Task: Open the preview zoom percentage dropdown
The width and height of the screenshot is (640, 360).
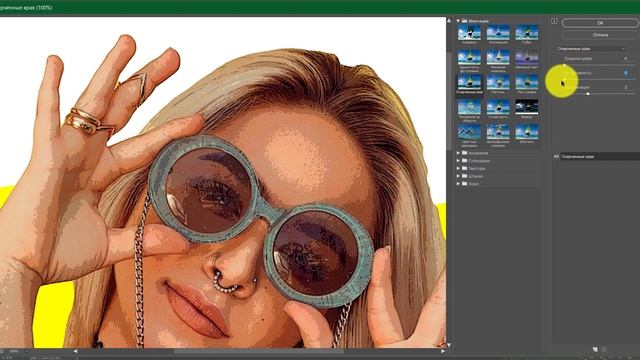Action: coord(27,351)
